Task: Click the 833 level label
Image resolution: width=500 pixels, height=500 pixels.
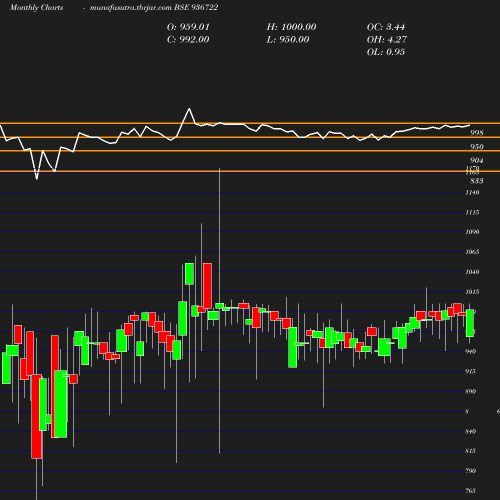Action: coord(477,181)
